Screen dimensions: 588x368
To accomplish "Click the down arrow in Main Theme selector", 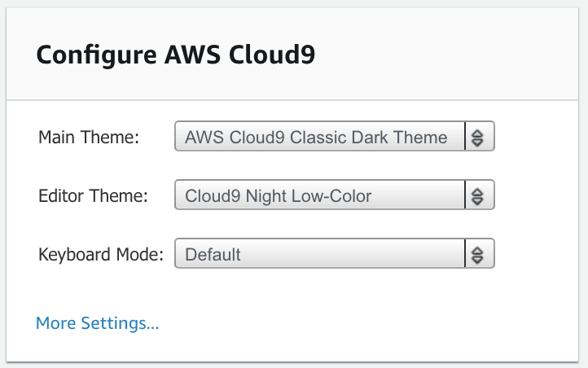I will coord(477,142).
